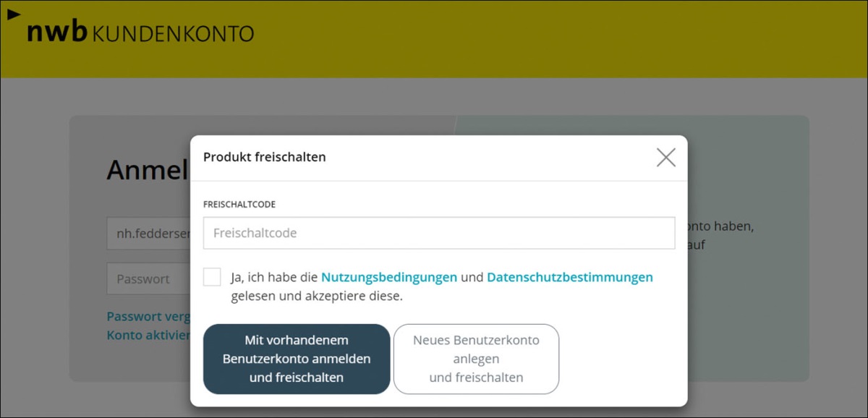
Task: Click the empty yellow header bar area
Action: click(542, 40)
